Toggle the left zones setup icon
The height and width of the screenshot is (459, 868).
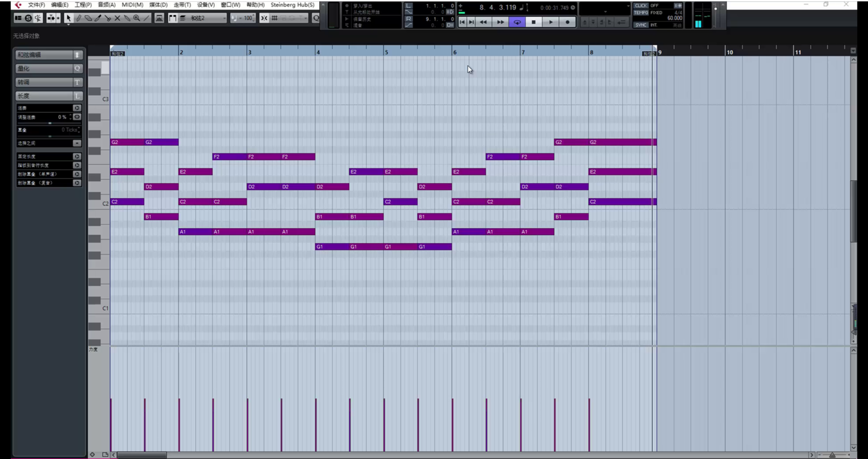pos(18,18)
